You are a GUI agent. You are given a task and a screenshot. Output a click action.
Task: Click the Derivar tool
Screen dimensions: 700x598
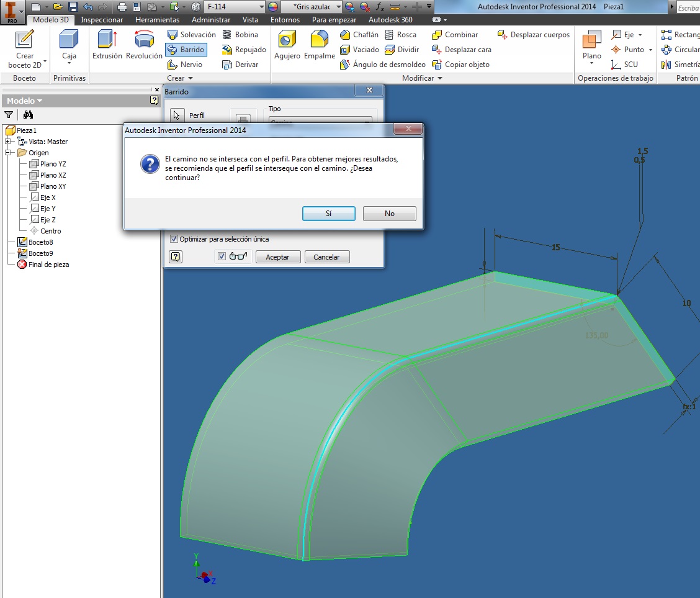click(240, 65)
